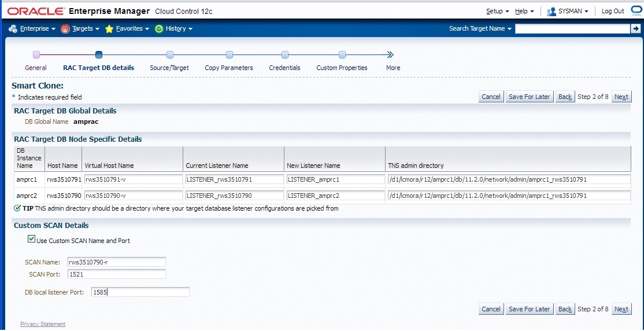Click the TNS admin directory column header
This screenshot has width=644, height=331.
416,165
